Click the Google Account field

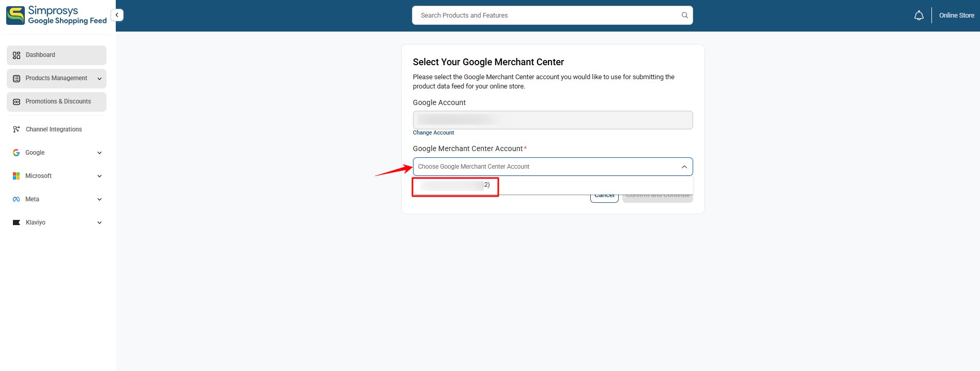tap(553, 120)
